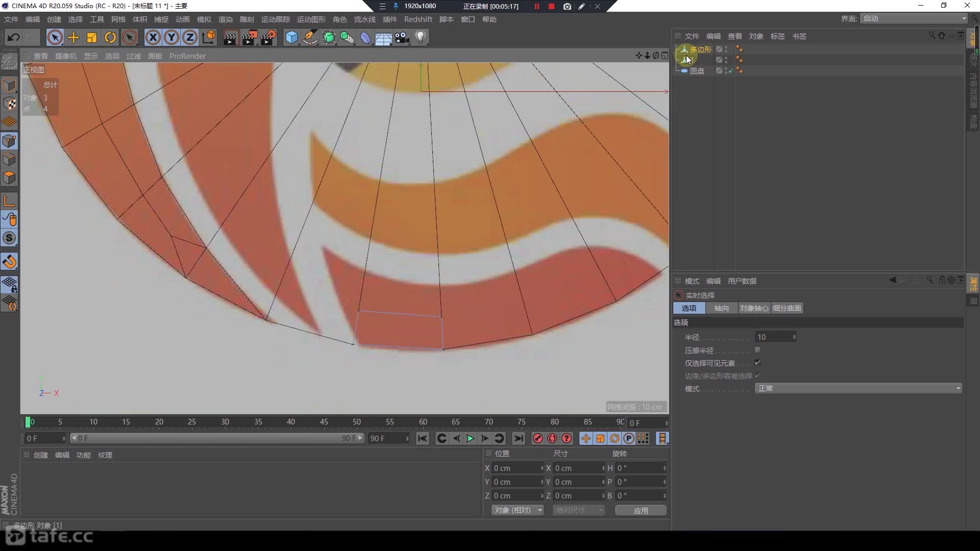Click frame 45 on timeline ruler

coord(324,422)
